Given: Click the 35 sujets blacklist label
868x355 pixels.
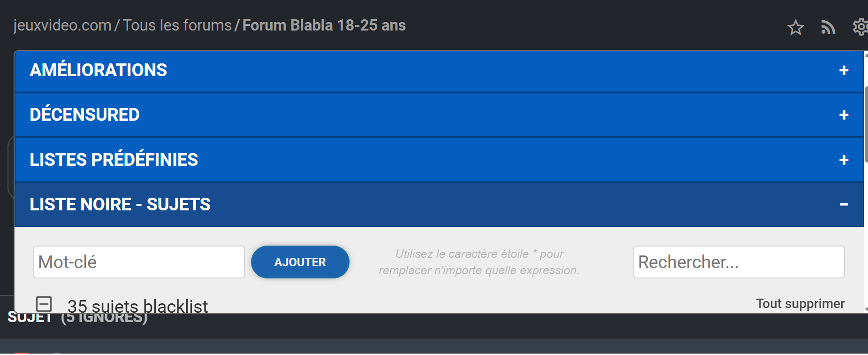Looking at the screenshot, I should 137,306.
